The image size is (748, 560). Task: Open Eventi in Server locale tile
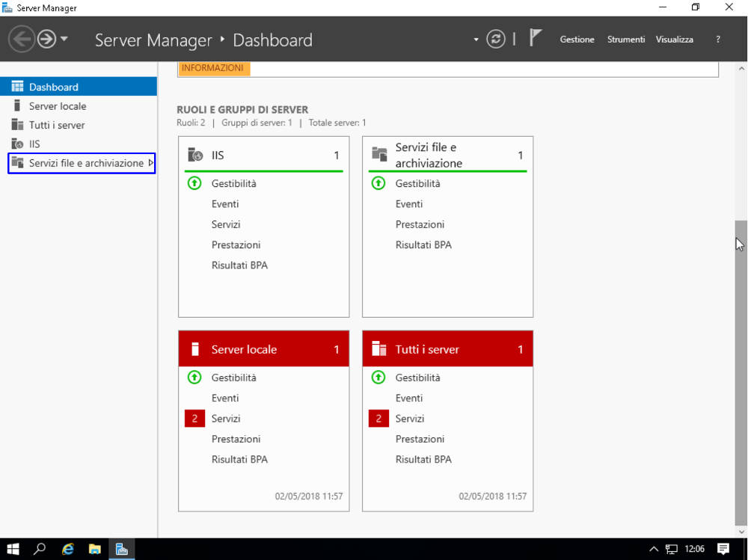[225, 398]
